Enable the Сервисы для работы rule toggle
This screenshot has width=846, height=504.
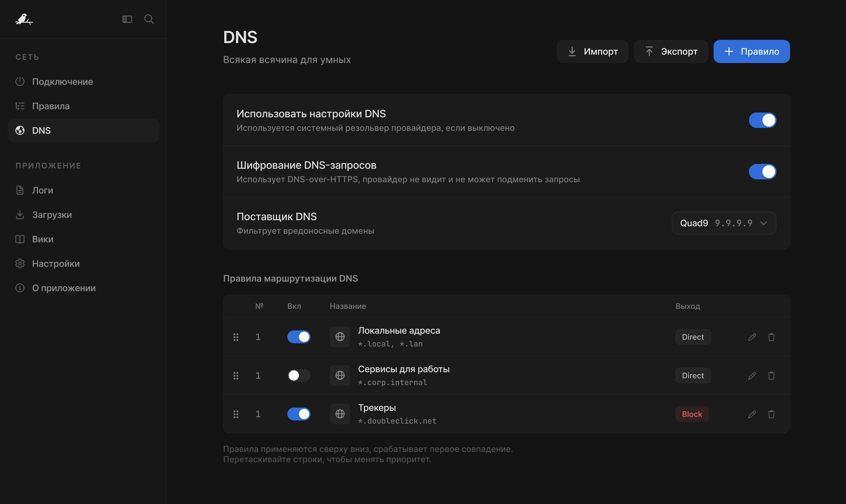coord(299,375)
